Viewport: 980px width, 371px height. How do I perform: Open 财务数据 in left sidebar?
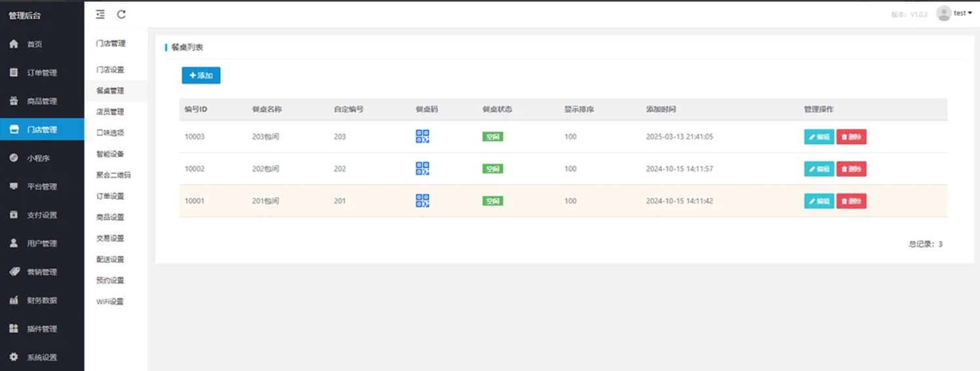[42, 300]
